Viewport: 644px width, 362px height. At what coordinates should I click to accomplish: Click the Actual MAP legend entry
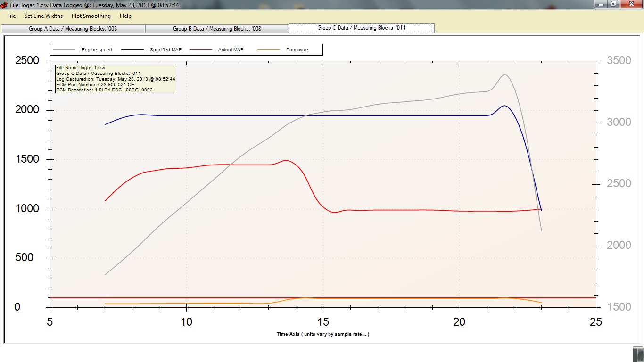(231, 50)
